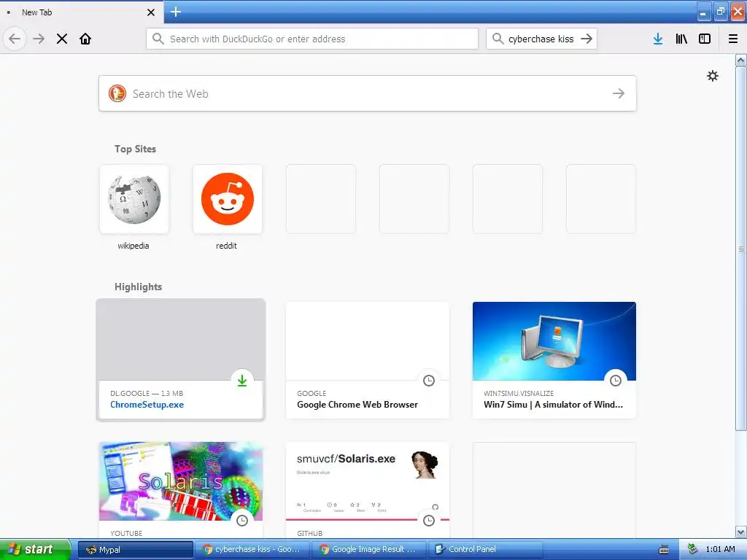Click history clock icon on Win7 Simu card

(x=616, y=380)
